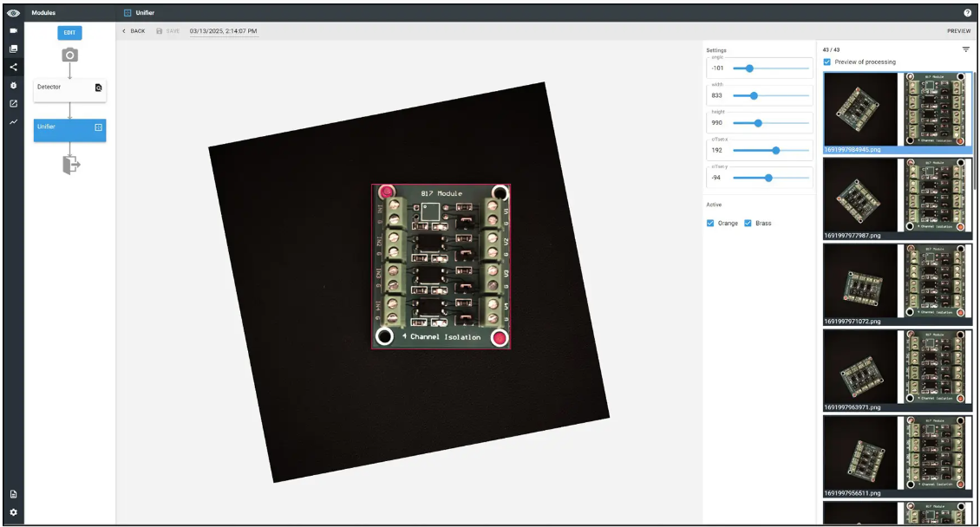
Task: Open settings gear at sidebar bottom
Action: tap(13, 512)
